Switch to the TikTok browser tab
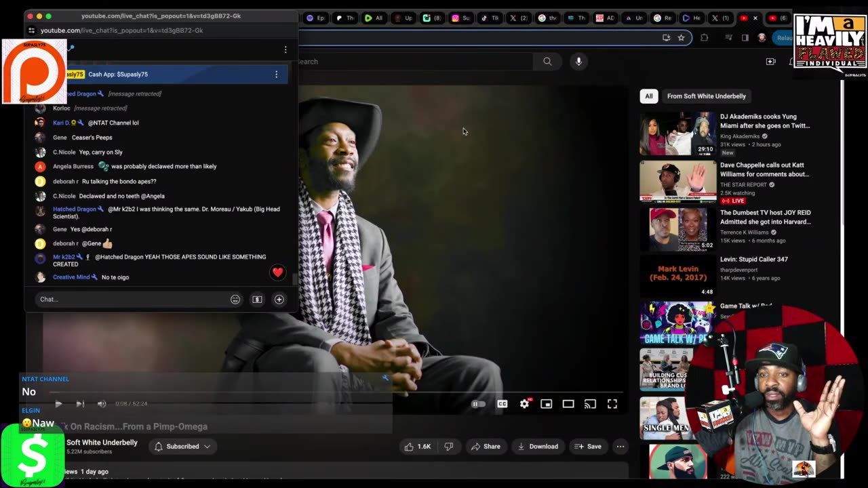The height and width of the screenshot is (488, 868). (x=491, y=18)
